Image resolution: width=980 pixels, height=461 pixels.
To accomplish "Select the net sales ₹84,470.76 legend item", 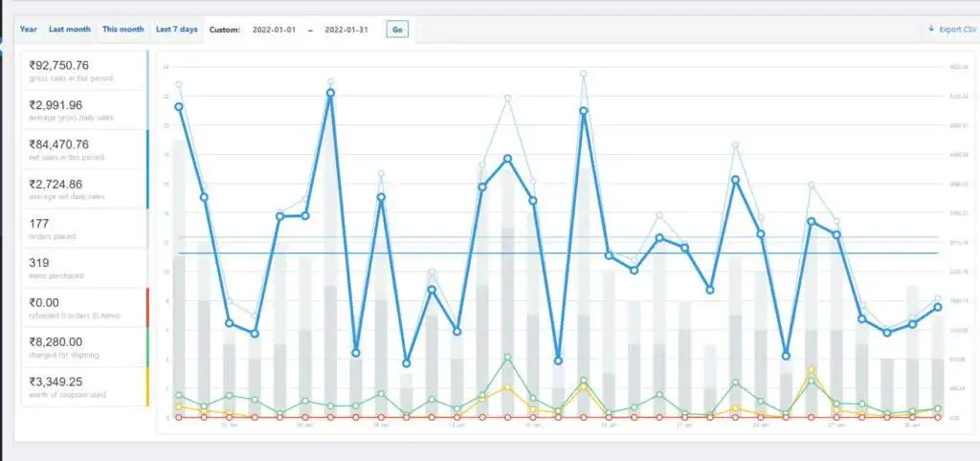I will [84, 149].
